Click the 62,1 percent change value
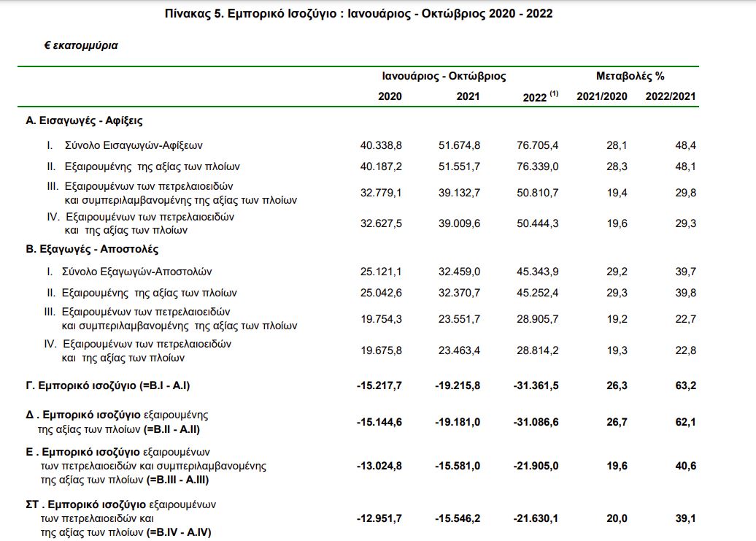Image resolution: width=756 pixels, height=541 pixels. pyautogui.click(x=686, y=422)
